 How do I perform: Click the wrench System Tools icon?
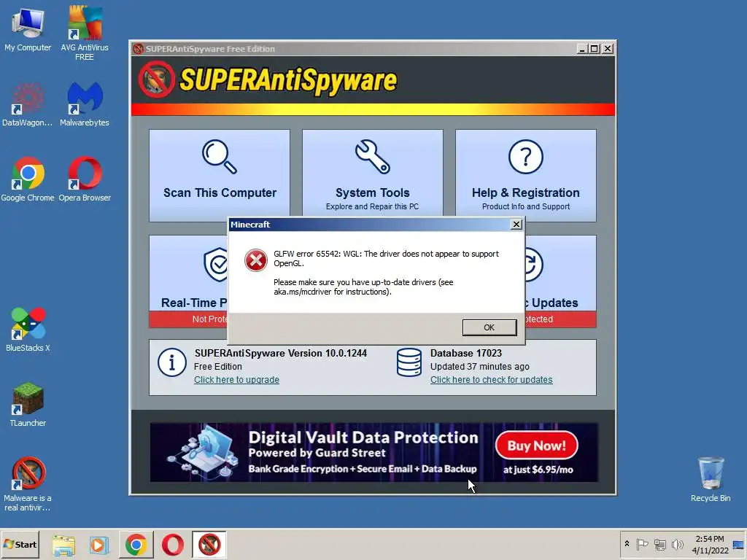pyautogui.click(x=373, y=157)
